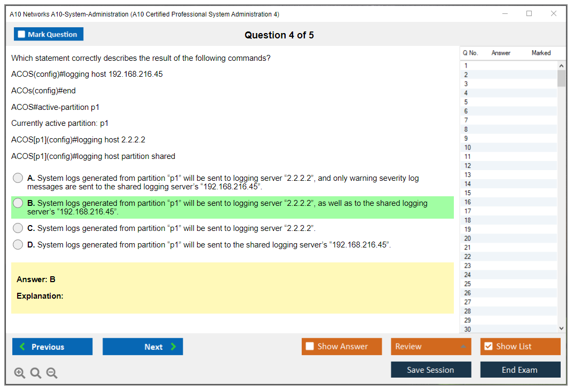
Task: Select answer option B radio button
Action: [18, 203]
